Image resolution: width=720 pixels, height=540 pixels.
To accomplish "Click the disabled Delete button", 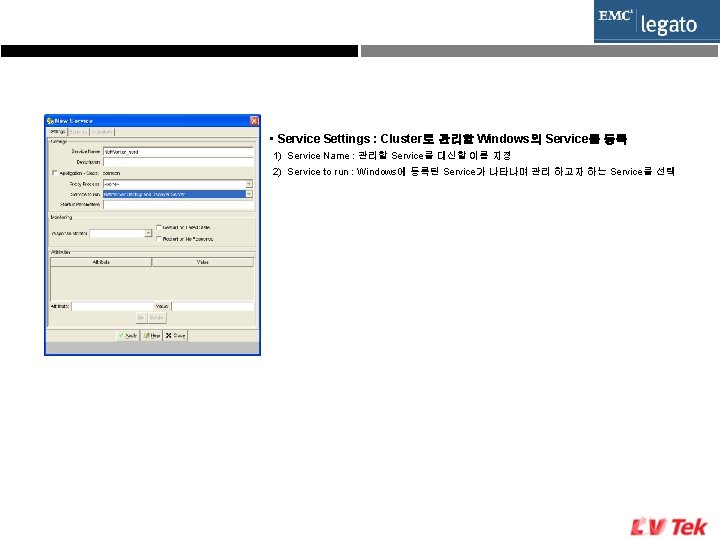I will pos(157,318).
